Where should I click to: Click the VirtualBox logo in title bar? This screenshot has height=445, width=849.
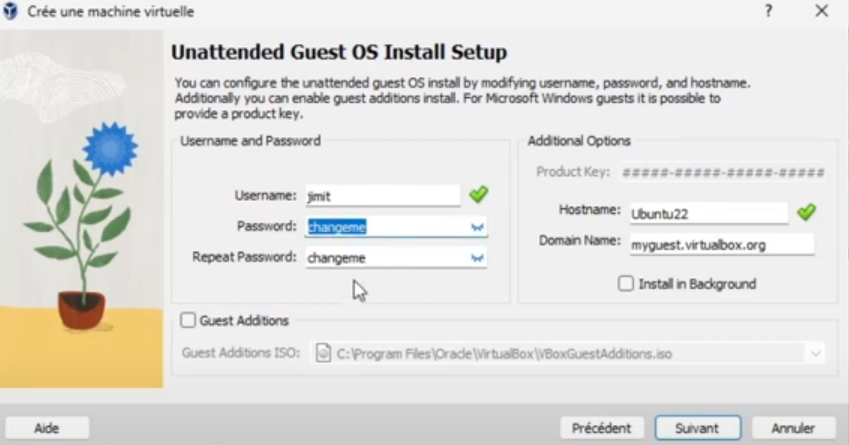tap(10, 10)
